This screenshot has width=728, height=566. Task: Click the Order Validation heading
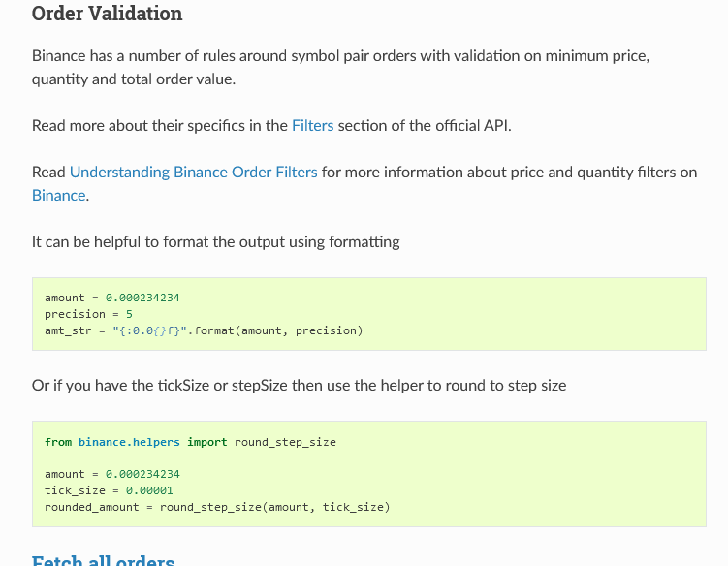pyautogui.click(x=107, y=13)
